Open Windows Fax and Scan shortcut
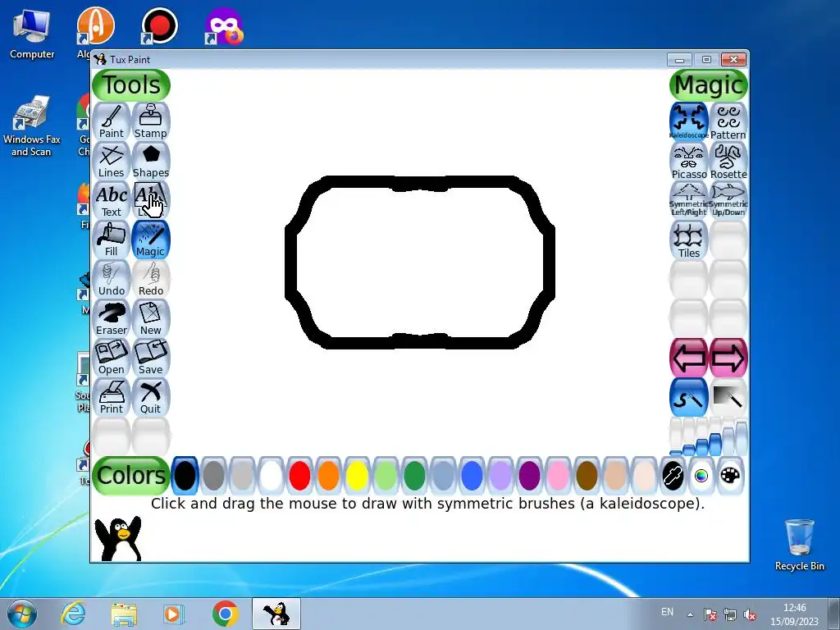 [x=32, y=126]
